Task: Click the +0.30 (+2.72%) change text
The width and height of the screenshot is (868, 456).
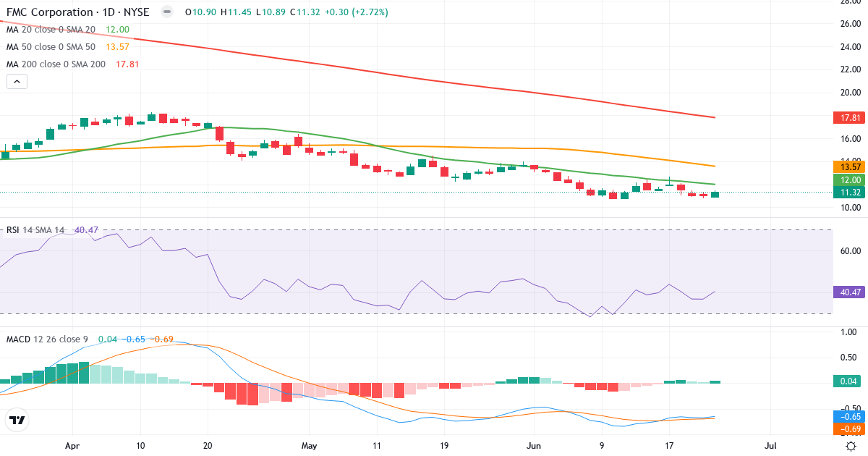Action: 357,12
